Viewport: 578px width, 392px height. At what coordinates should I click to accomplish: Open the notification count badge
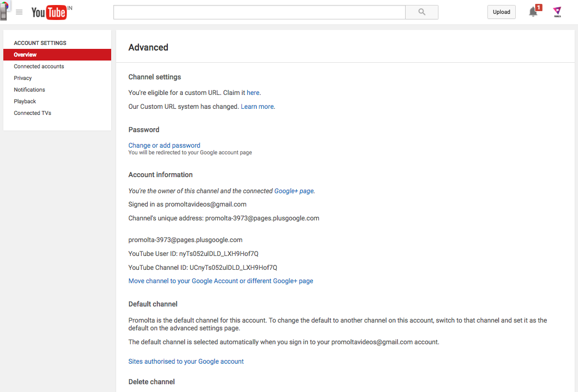coord(538,8)
